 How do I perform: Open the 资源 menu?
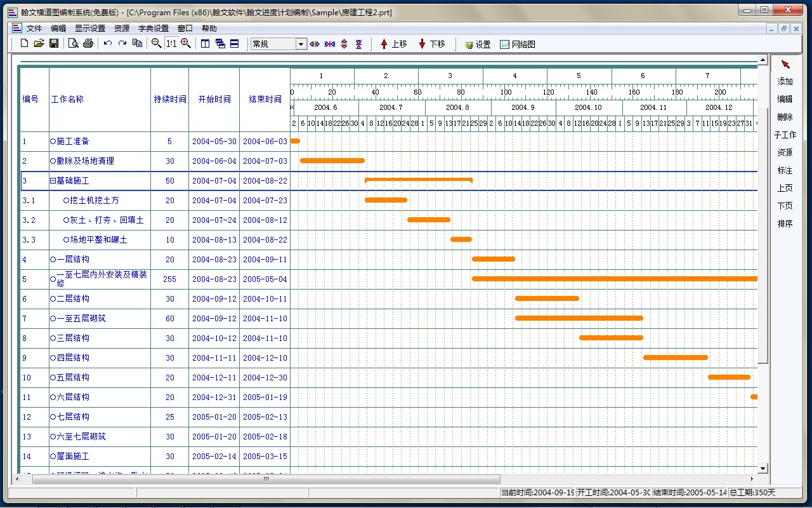122,29
